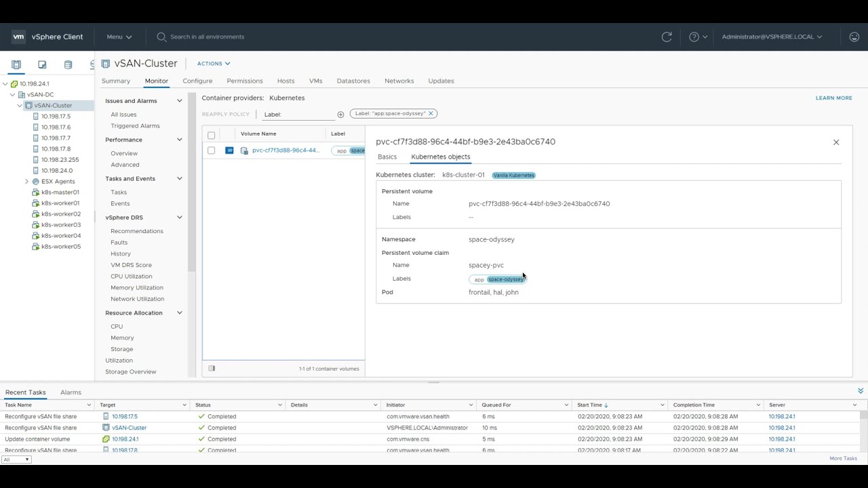
Task: Switch to VMs and Templates view icon
Action: click(42, 65)
